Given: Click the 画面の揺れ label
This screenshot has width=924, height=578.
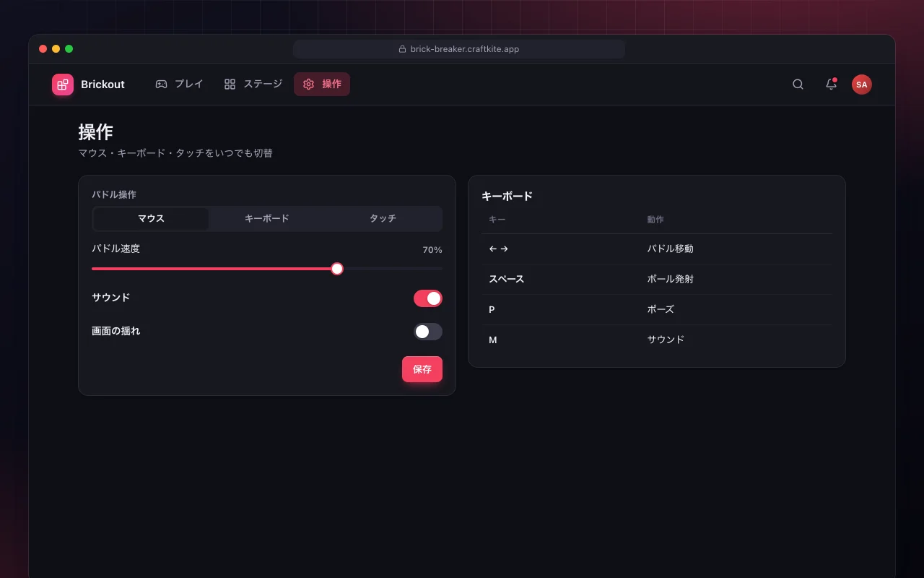Looking at the screenshot, I should tap(115, 331).
